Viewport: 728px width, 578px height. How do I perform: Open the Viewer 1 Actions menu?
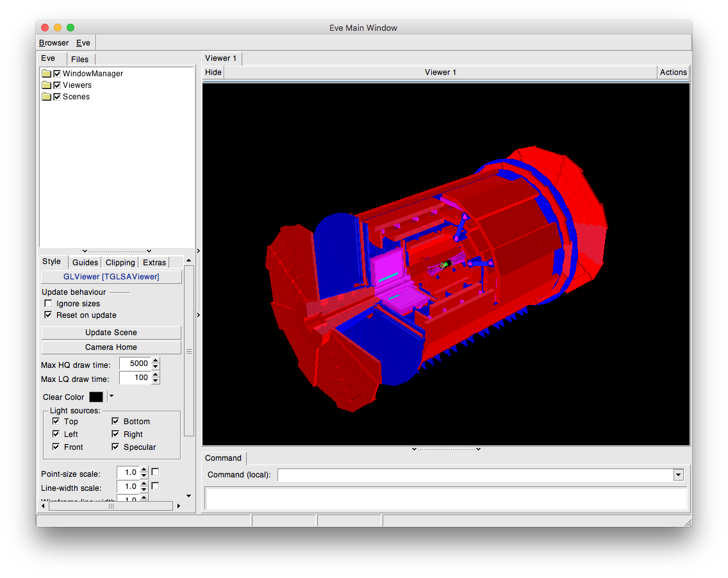673,72
